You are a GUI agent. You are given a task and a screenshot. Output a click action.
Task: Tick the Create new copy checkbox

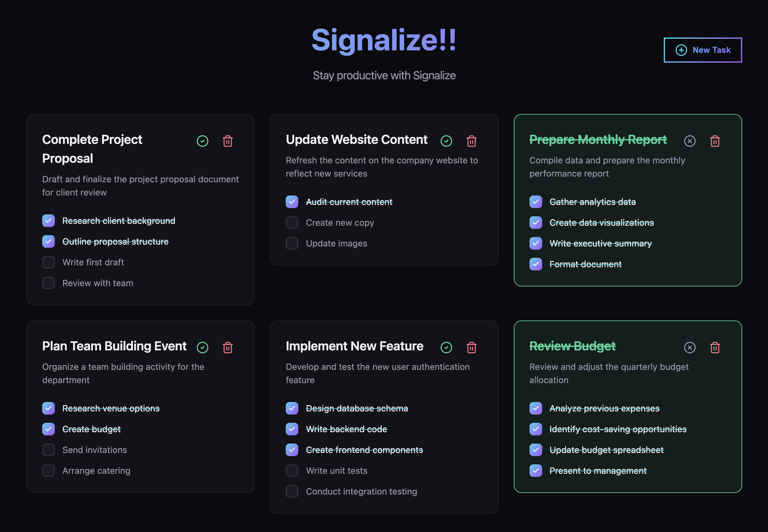pos(292,223)
